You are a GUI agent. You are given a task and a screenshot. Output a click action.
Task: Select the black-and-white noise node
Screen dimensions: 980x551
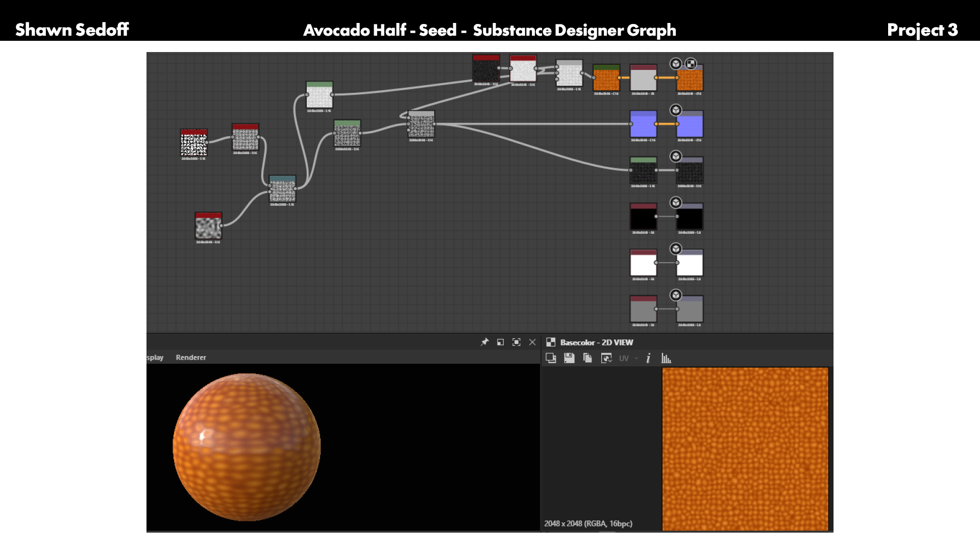pyautogui.click(x=194, y=142)
